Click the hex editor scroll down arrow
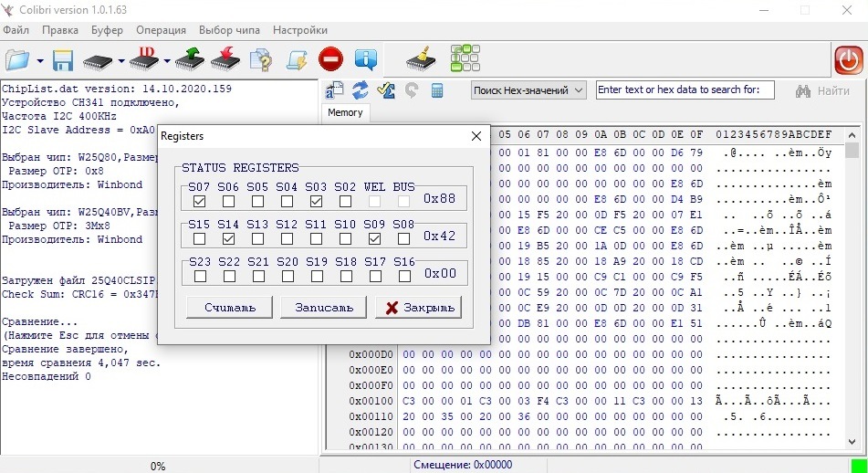Viewport: 868px width, 473px height. point(852,441)
